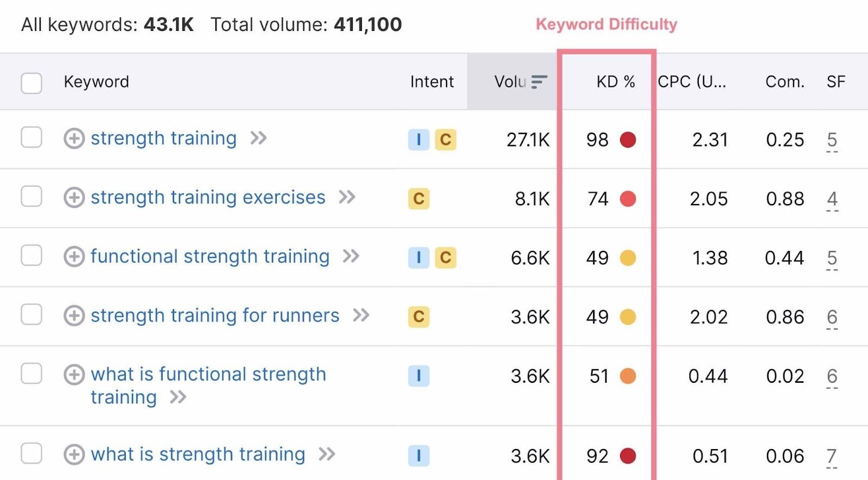This screenshot has width=868, height=480.
Task: Expand the strength training keyword row
Action: tap(75, 138)
